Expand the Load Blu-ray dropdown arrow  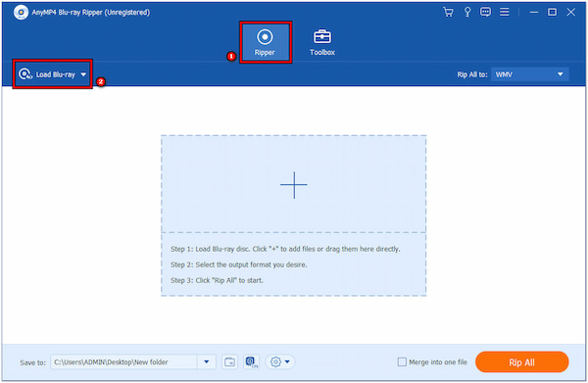pyautogui.click(x=83, y=74)
